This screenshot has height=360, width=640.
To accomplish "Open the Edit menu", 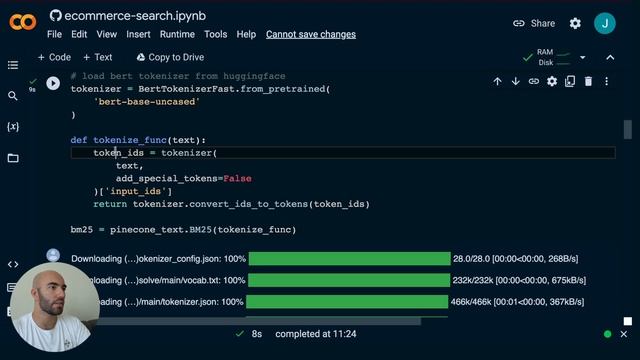I will click(79, 34).
